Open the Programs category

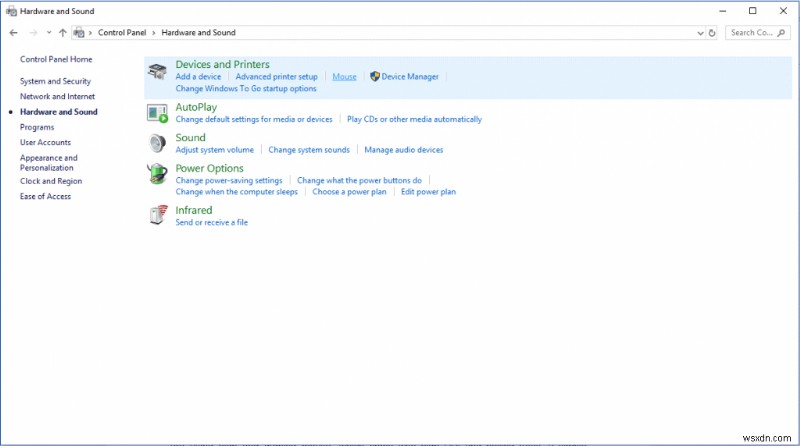point(37,127)
